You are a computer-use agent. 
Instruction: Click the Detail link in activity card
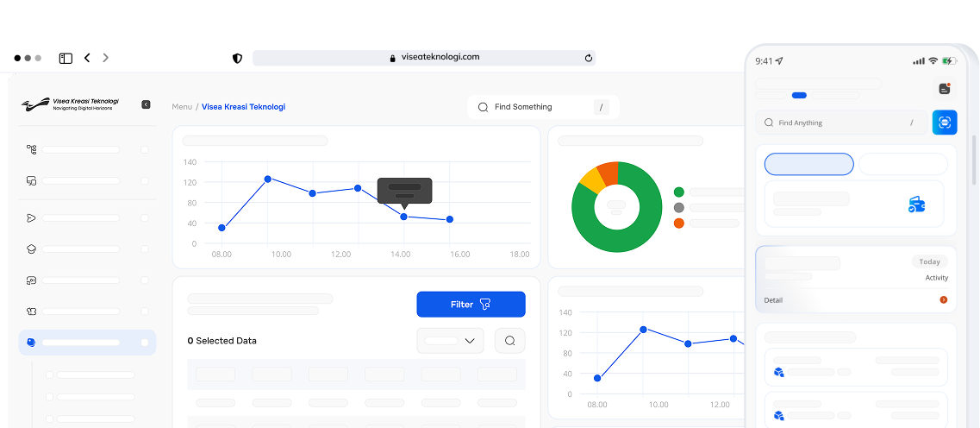(x=773, y=300)
